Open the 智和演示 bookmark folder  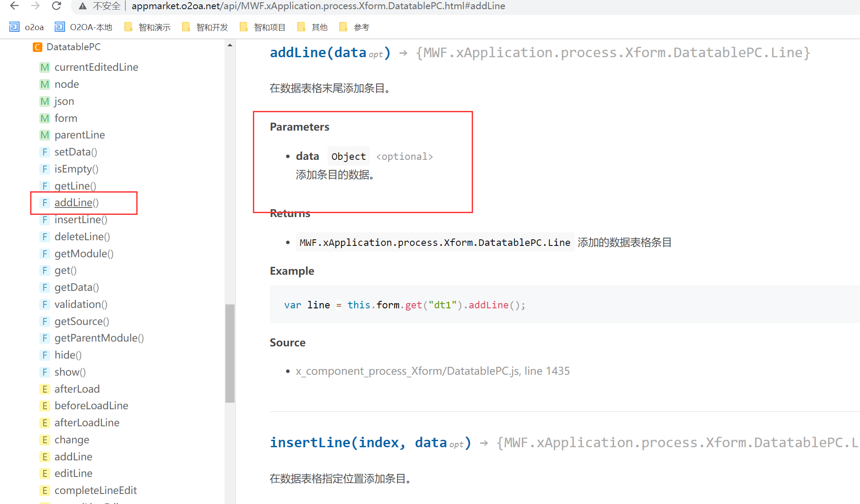pos(148,27)
